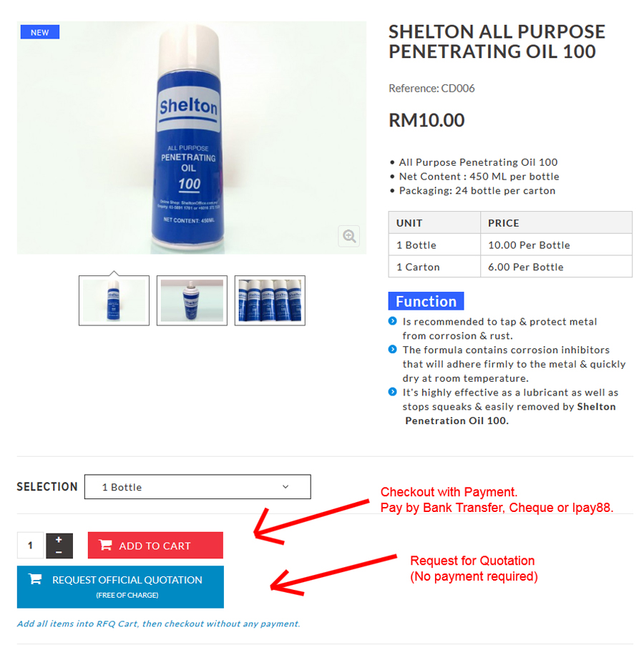Decrease quantity with the minus button

point(59,552)
